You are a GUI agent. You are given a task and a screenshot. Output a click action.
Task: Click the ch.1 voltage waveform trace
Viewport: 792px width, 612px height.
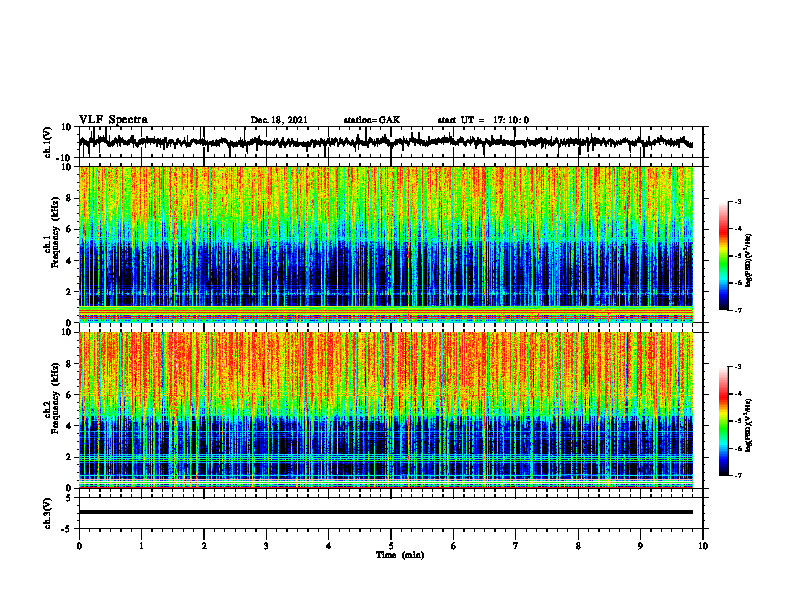386,142
